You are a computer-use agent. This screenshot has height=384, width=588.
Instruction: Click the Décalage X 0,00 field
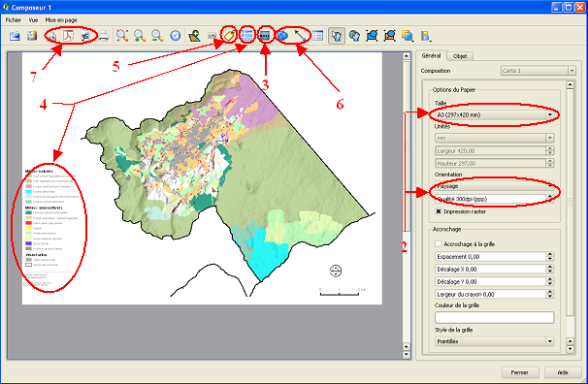[491, 269]
